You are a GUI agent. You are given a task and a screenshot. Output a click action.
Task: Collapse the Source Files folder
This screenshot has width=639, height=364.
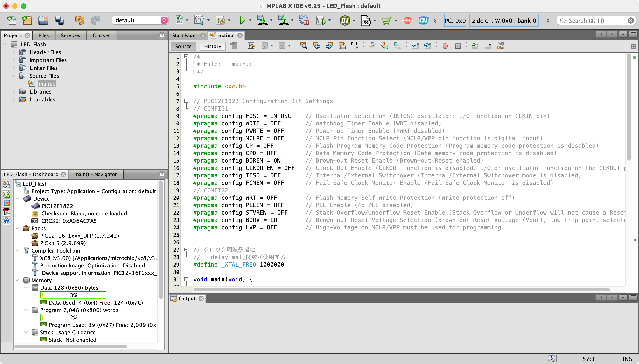(14, 76)
